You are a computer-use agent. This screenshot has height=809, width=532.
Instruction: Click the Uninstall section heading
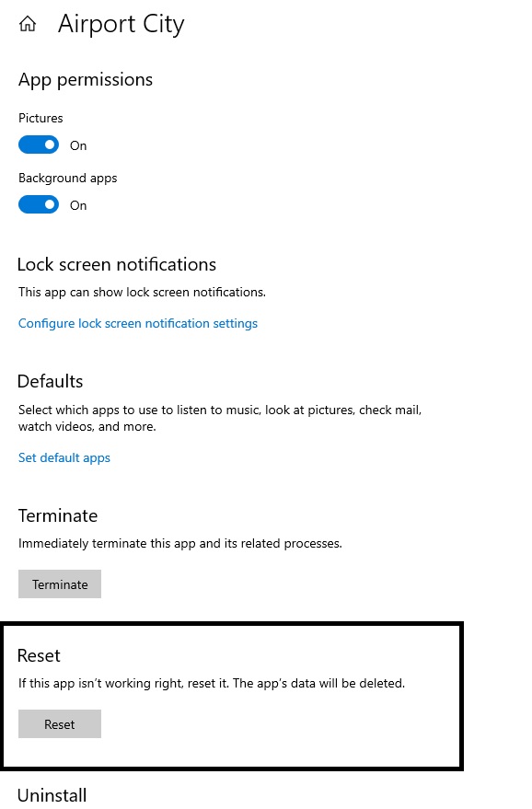pyautogui.click(x=52, y=795)
